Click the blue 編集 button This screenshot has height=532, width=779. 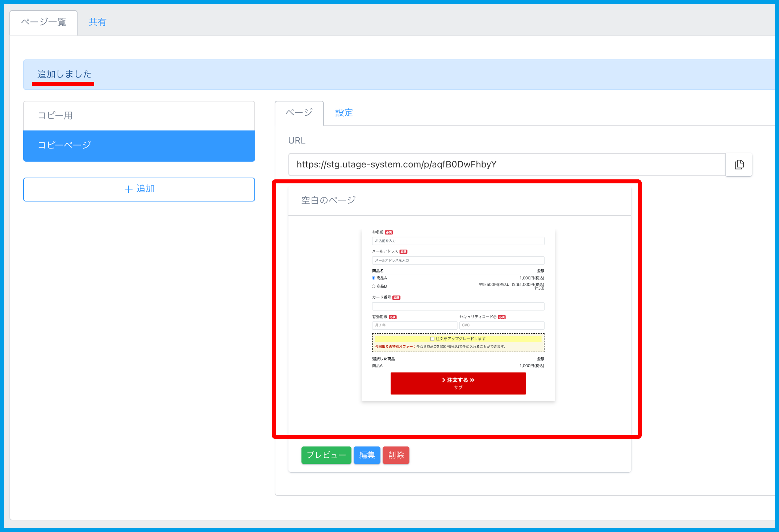[367, 455]
